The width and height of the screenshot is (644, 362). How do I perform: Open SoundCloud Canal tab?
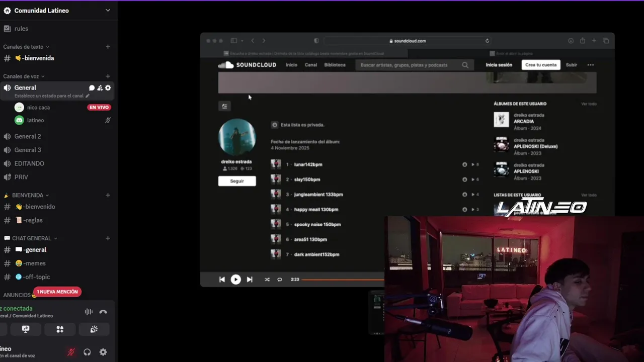point(311,65)
